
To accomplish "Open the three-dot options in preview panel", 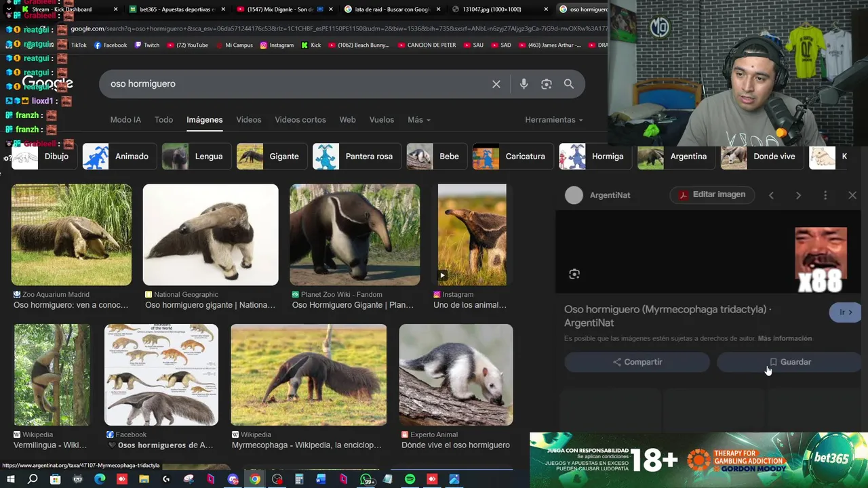I will pos(825,195).
